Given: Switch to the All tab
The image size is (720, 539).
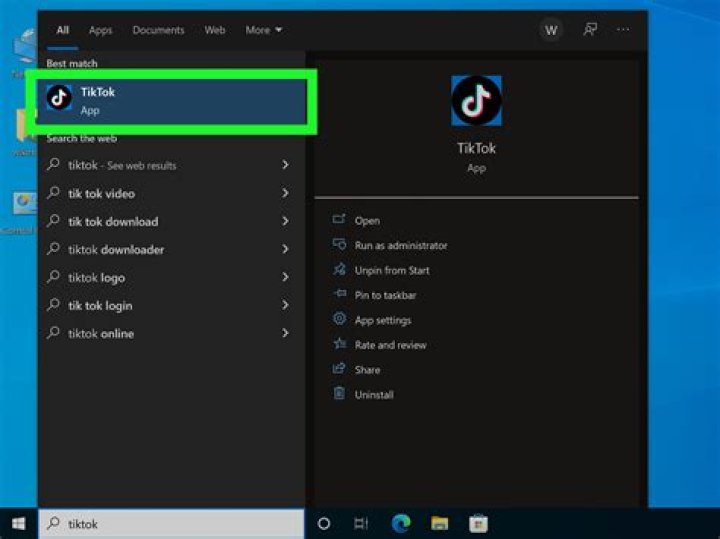Looking at the screenshot, I should click(x=63, y=30).
